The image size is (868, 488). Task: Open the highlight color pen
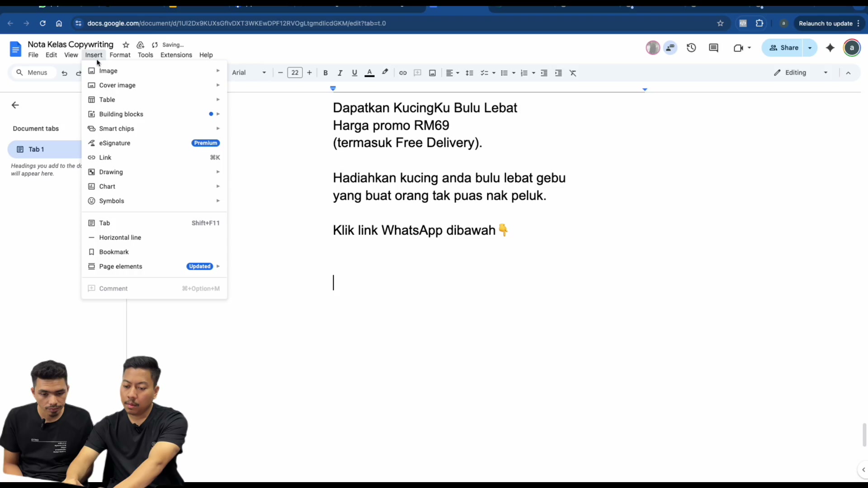click(385, 72)
